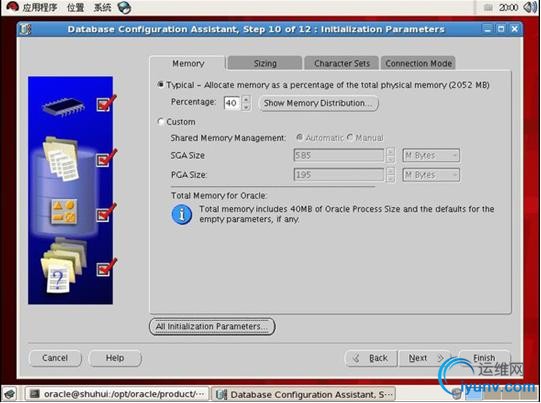541x403 pixels.
Task: Click the Database Configuration Assistant window title icon
Action: [25, 29]
